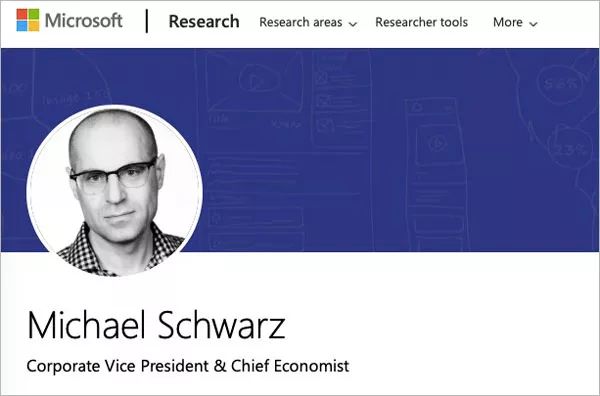Click the Michael Schwarz name heading
600x396 pixels.
156,325
